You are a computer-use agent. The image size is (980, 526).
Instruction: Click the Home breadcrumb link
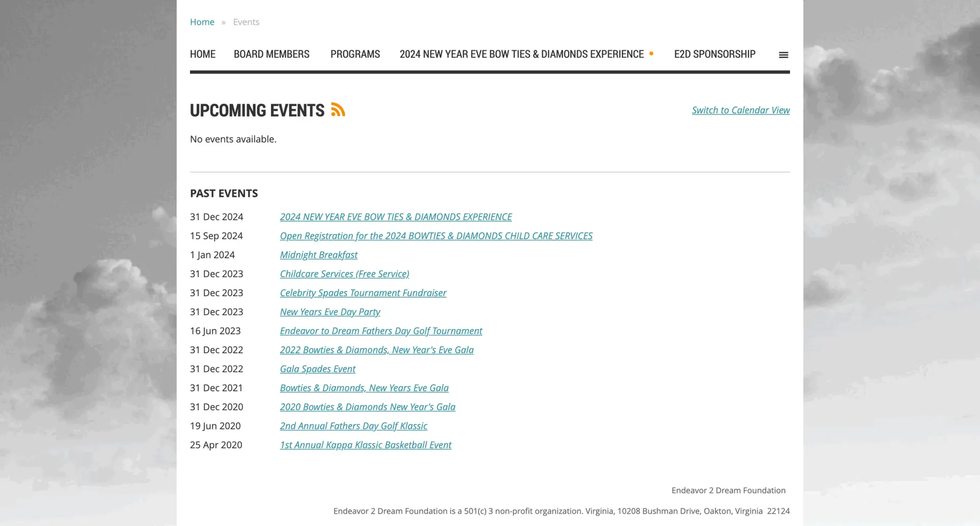(x=202, y=22)
